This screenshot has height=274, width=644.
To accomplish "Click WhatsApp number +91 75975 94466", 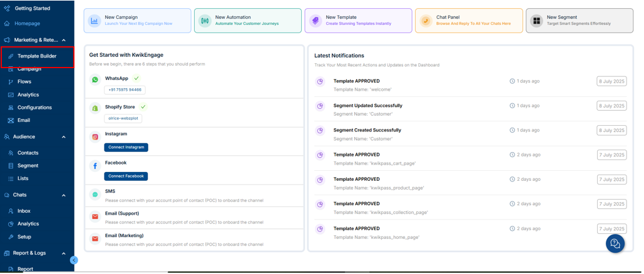I will (x=125, y=90).
